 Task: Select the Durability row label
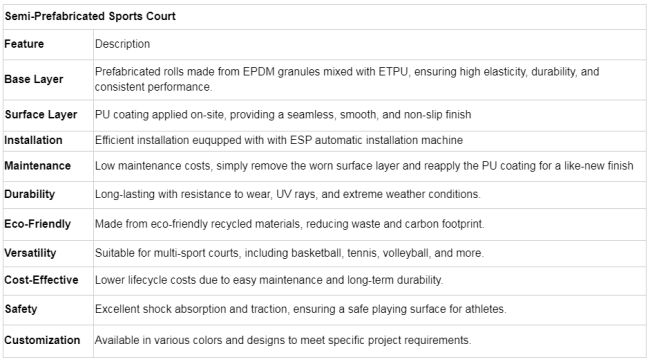pos(29,194)
